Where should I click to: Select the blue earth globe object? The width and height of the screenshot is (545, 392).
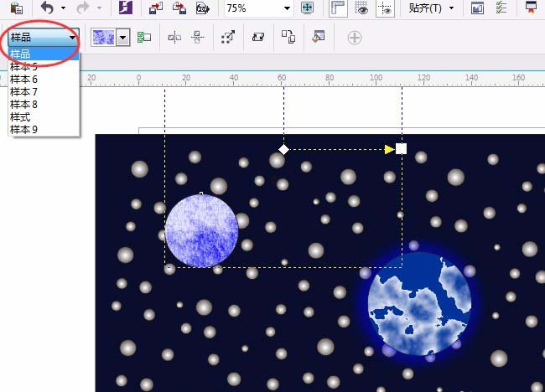point(420,304)
